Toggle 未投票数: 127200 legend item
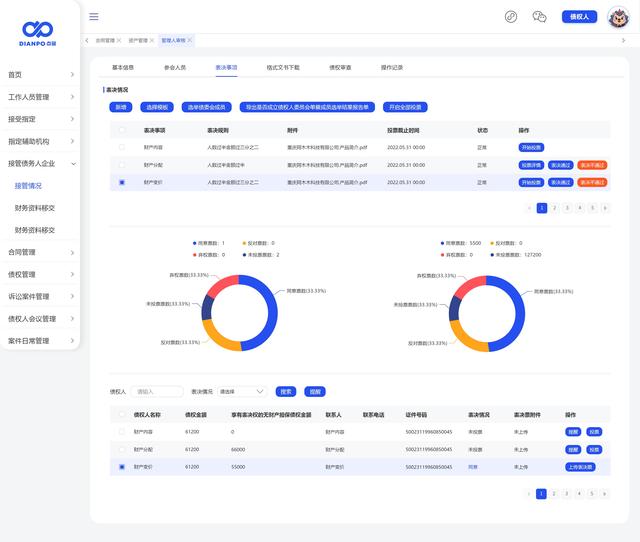The image size is (640, 542). 516,255
